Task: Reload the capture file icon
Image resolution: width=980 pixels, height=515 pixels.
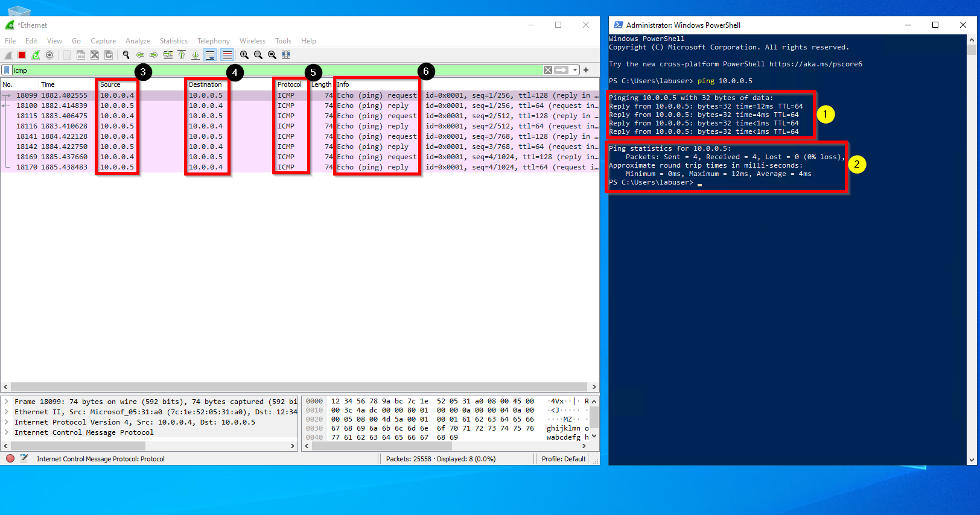Action: (109, 55)
